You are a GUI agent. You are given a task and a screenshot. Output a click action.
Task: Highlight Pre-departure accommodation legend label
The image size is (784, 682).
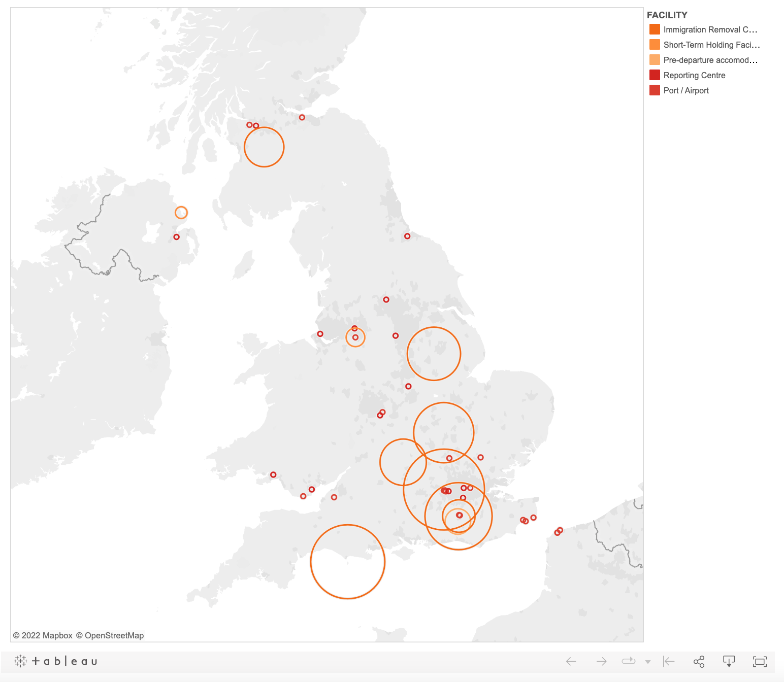coord(710,60)
